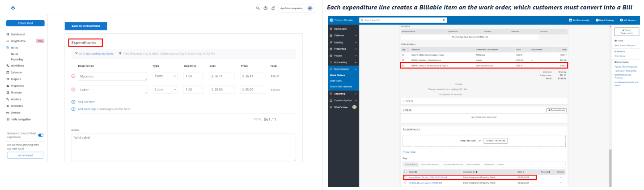The image size is (644, 190).
Task: Click the Back to Expenditures button
Action: 86,26
